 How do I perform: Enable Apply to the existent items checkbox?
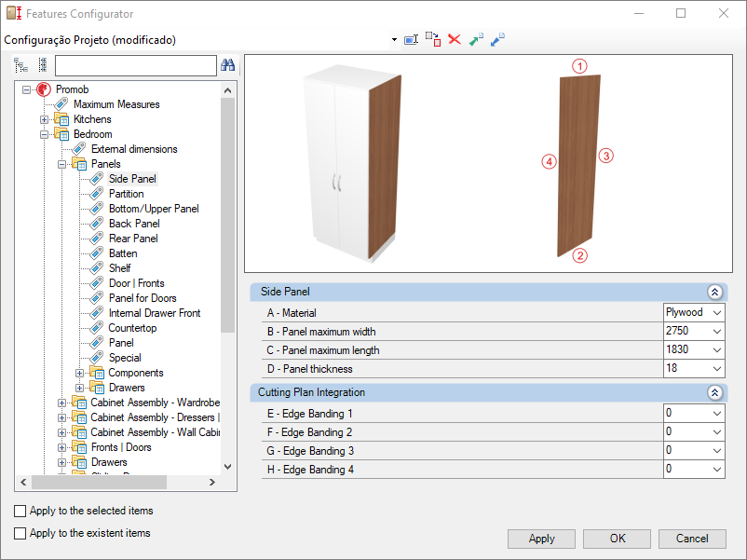[20, 533]
